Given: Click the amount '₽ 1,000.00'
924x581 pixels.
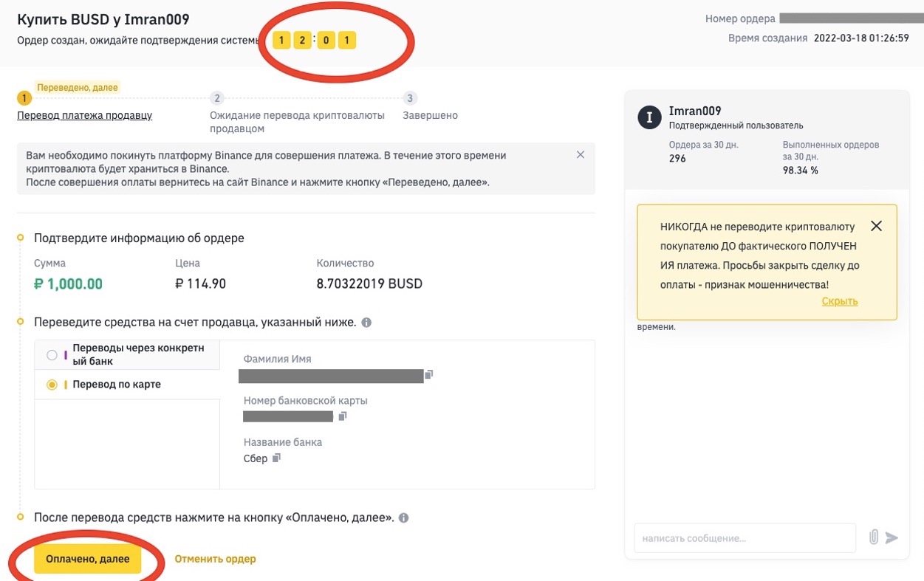Looking at the screenshot, I should coord(68,284).
